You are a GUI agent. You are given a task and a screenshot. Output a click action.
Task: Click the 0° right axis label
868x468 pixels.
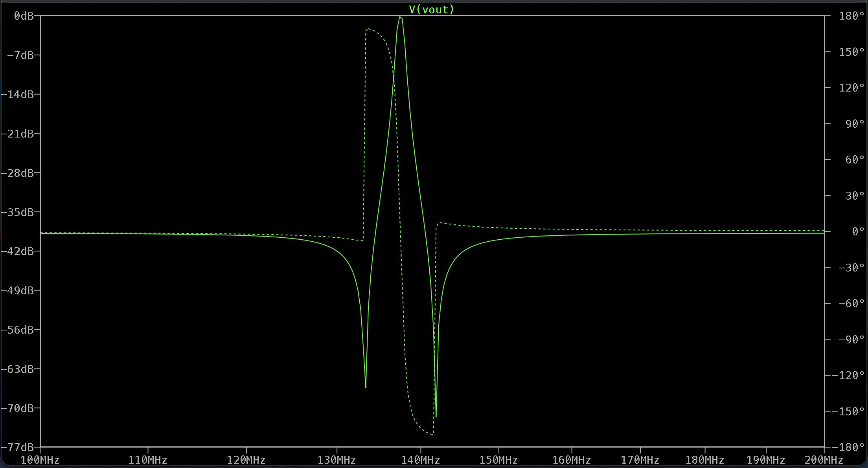[x=858, y=231]
